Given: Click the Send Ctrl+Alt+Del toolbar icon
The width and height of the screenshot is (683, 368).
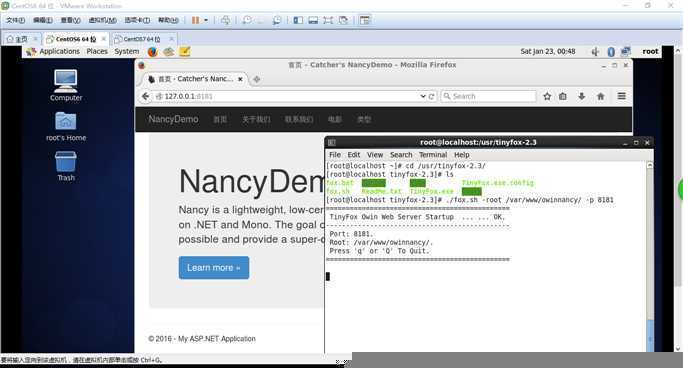Looking at the screenshot, I should [225, 20].
